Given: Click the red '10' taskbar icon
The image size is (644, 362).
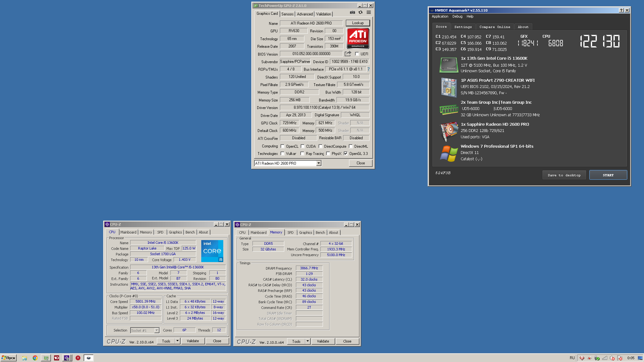Looking at the screenshot, I should point(57,358).
